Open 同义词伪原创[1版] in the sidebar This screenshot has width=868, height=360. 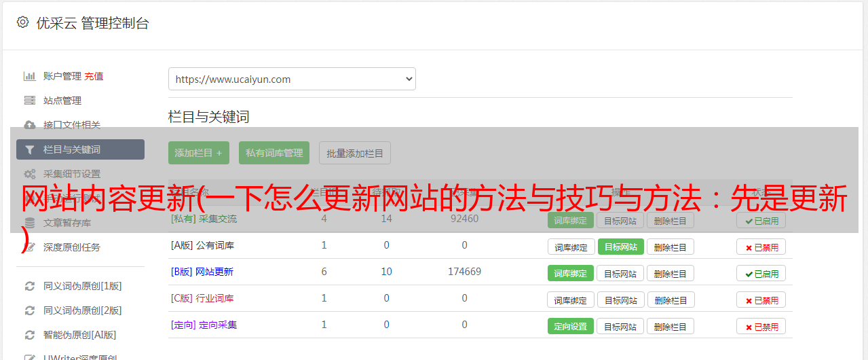[x=82, y=286]
